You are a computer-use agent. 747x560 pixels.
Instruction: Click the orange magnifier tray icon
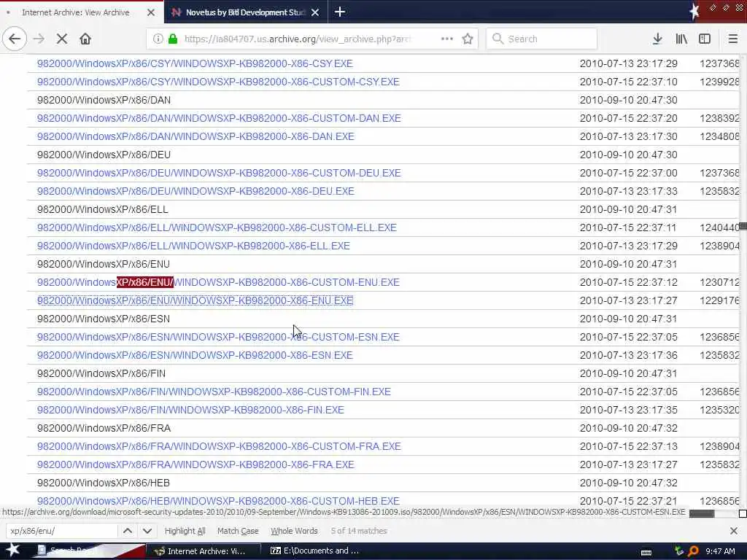[x=693, y=551]
